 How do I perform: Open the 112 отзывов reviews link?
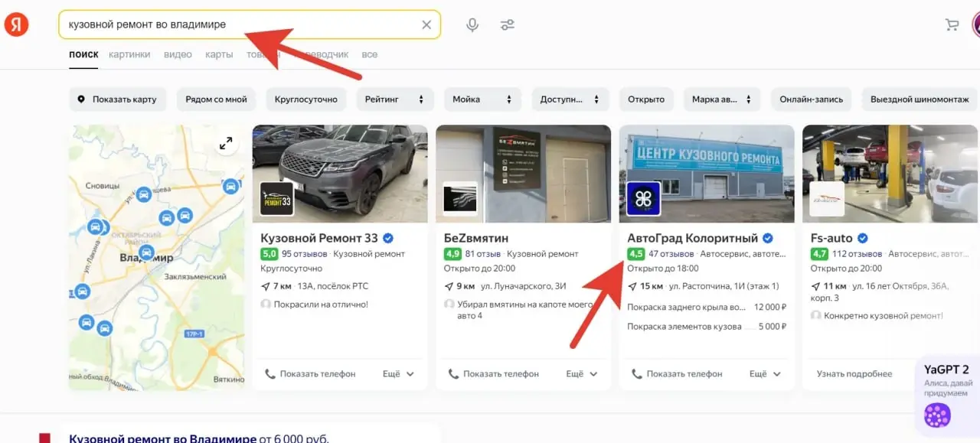[857, 254]
